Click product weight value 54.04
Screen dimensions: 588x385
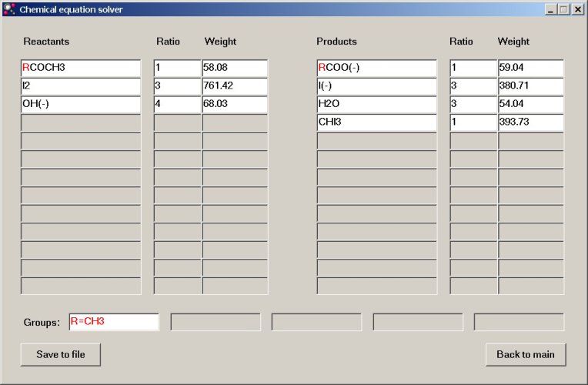[531, 104]
